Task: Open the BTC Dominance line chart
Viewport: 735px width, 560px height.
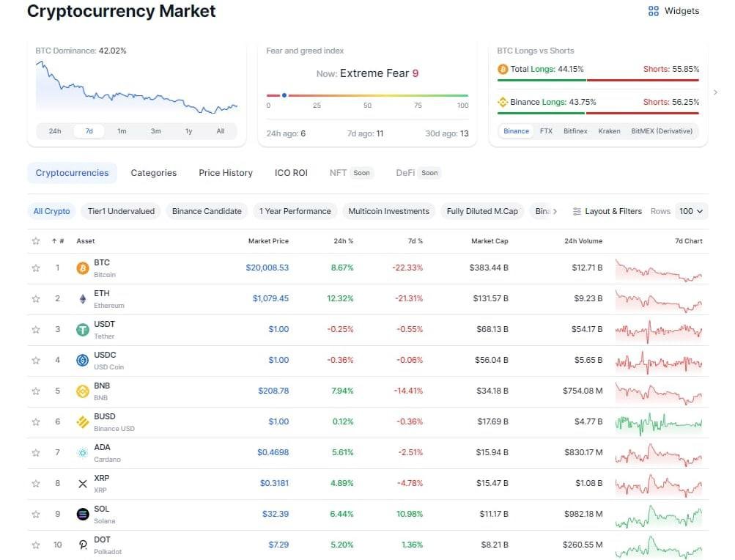Action: [136, 88]
